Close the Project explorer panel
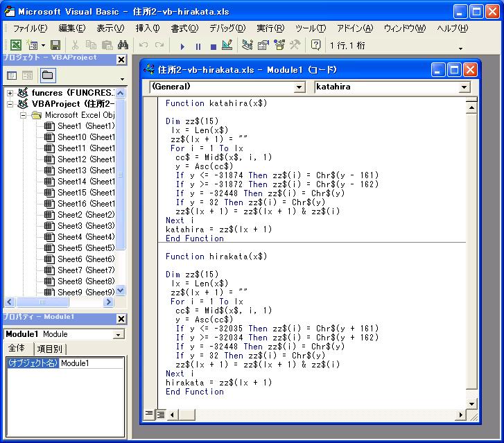The image size is (504, 443). click(121, 60)
